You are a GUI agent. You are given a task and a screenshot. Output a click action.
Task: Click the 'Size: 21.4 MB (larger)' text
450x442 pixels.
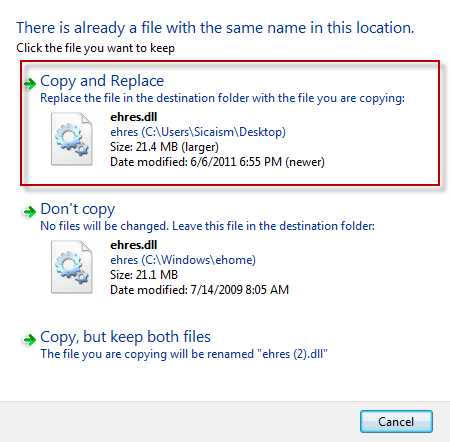pyautogui.click(x=164, y=147)
